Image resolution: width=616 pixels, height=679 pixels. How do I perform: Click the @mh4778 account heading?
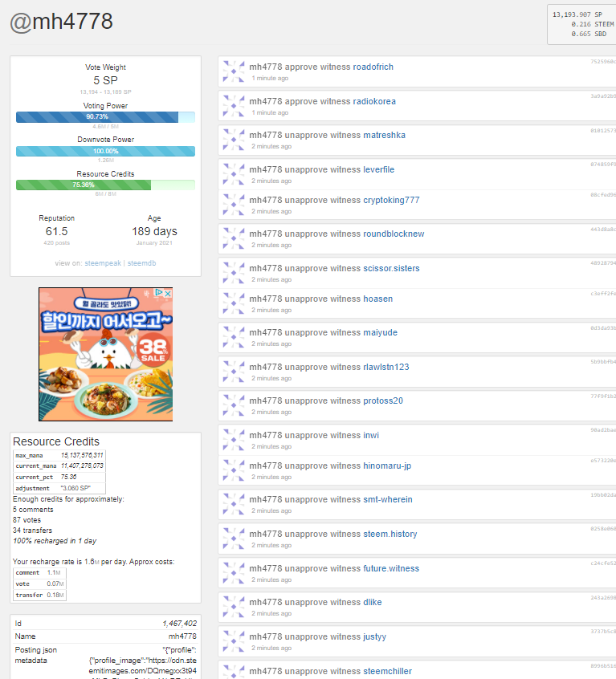click(x=62, y=21)
